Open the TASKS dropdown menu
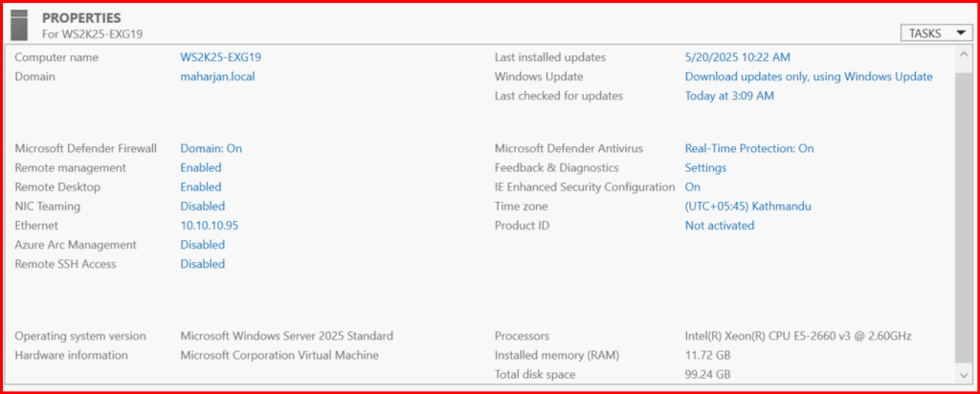 pyautogui.click(x=936, y=33)
